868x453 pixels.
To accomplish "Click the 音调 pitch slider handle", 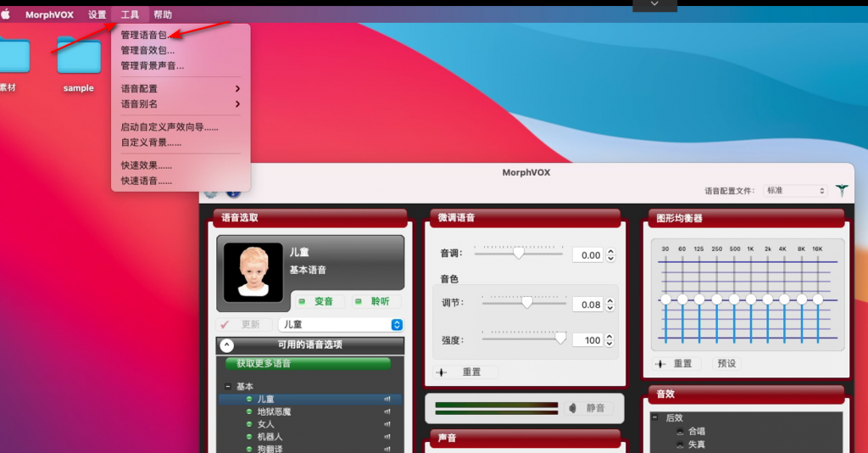I will pos(518,253).
